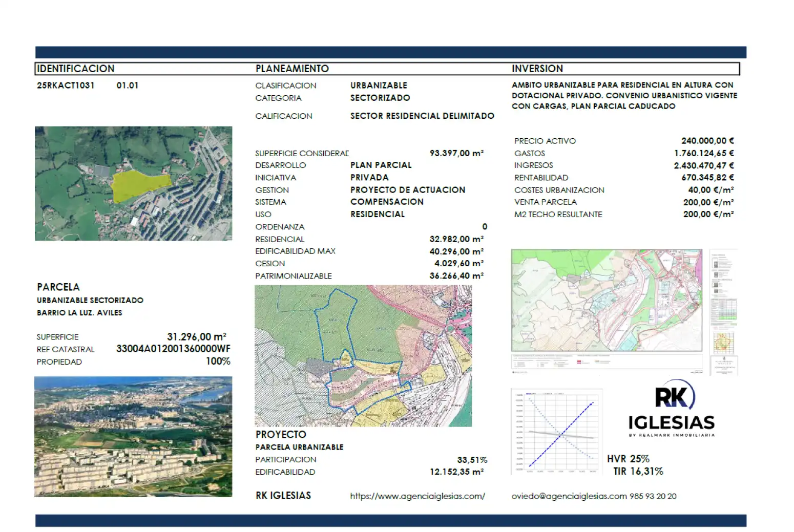
Task: Select the 32.982,00 m² residencial value
Action: (x=456, y=239)
